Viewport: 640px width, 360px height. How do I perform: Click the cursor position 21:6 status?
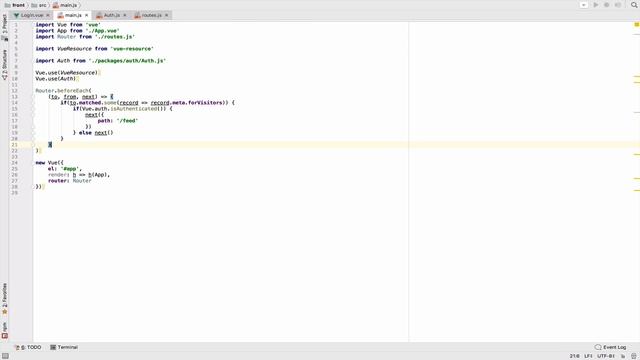[574, 356]
